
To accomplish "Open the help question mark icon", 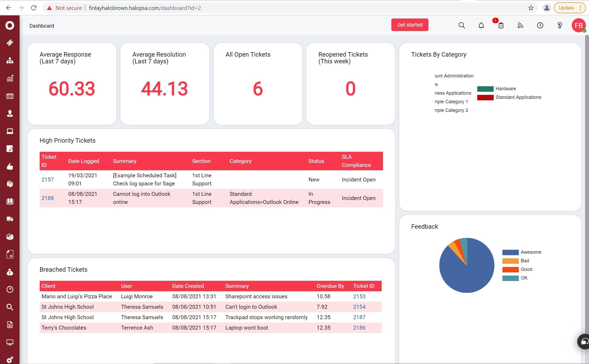I will (x=559, y=25).
